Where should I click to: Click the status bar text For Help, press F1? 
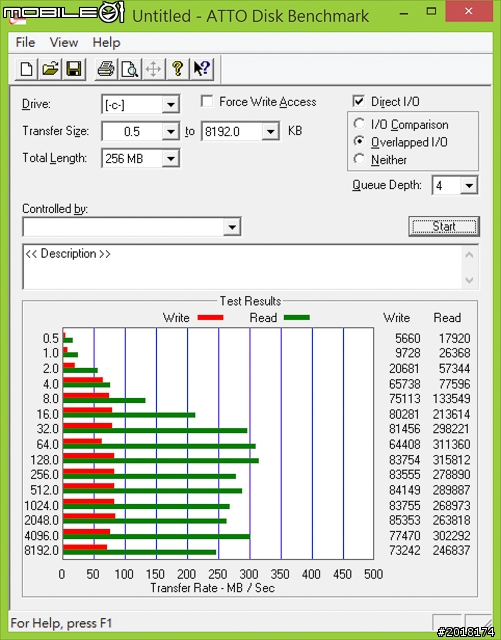click(61, 623)
